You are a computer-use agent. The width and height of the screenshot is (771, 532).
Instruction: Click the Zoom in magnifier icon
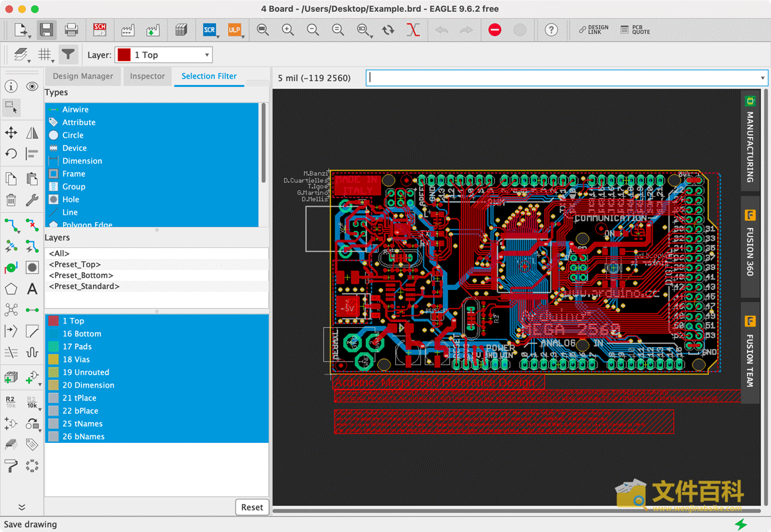tap(288, 30)
